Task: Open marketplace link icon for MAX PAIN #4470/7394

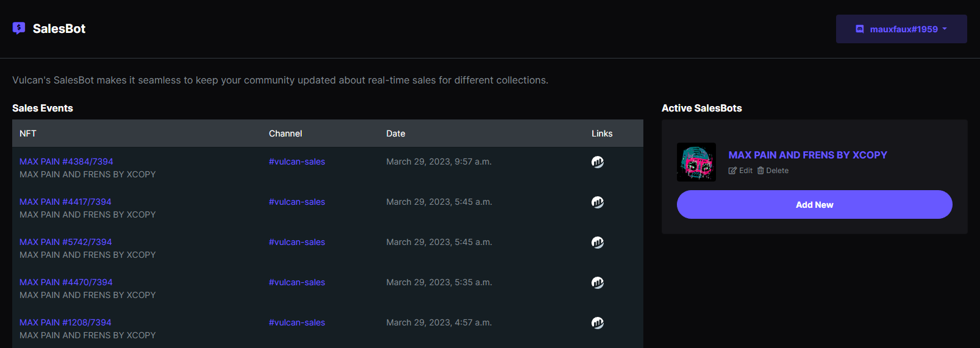Action: pyautogui.click(x=598, y=283)
